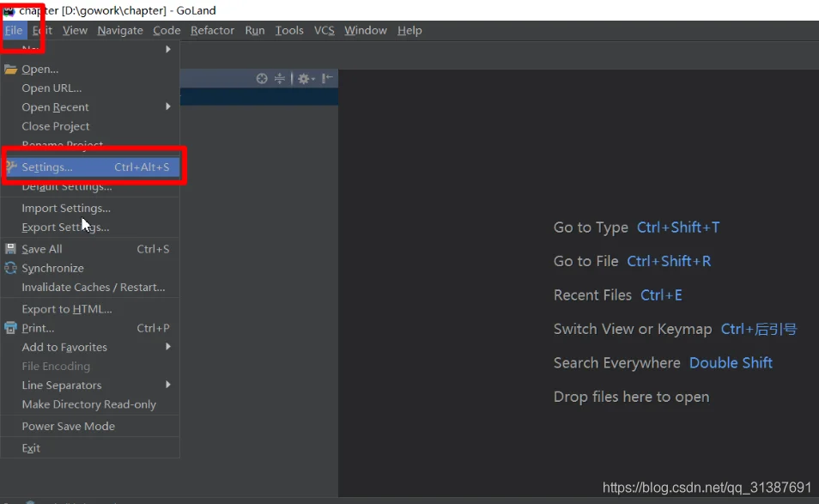Click the scroll from source crosshair icon
Viewport: 819px width, 504px height.
tap(262, 78)
